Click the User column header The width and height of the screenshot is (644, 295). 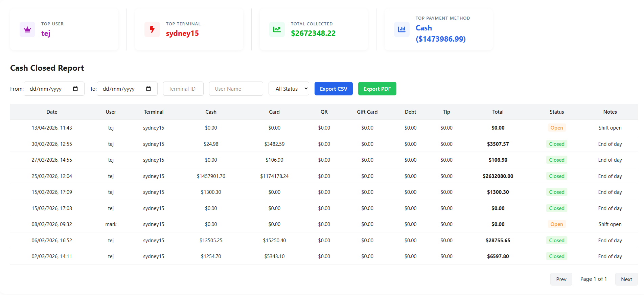tap(111, 112)
